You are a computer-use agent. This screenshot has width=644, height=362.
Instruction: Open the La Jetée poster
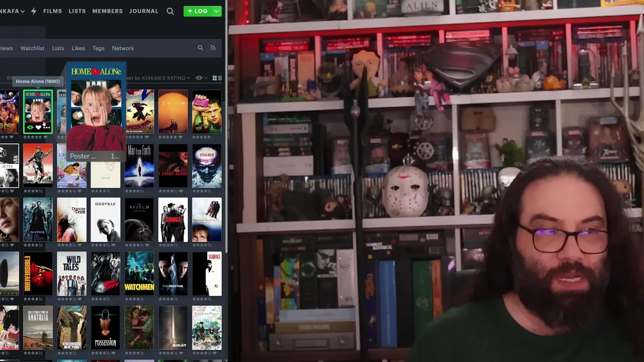pos(9,166)
